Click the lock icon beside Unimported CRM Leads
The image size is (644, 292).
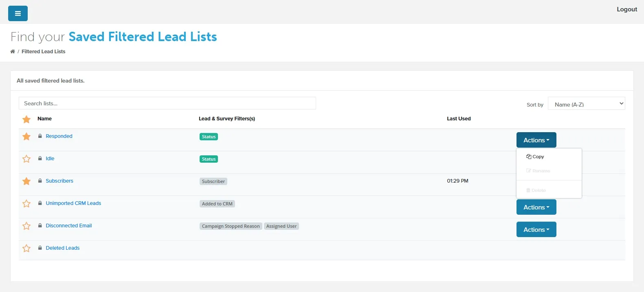pos(40,203)
